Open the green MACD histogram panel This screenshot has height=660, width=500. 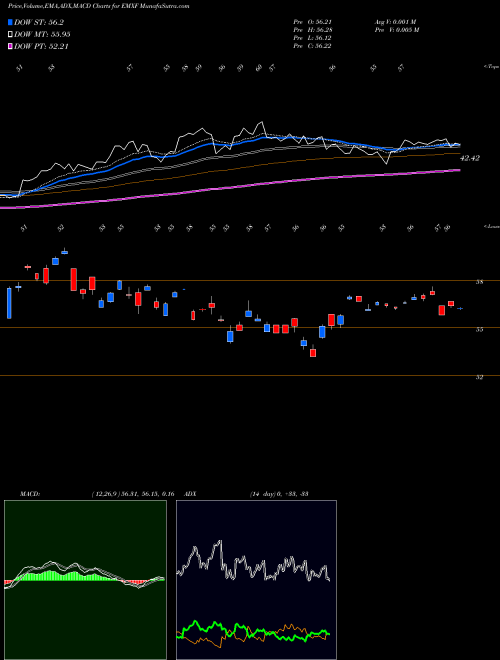point(85,580)
